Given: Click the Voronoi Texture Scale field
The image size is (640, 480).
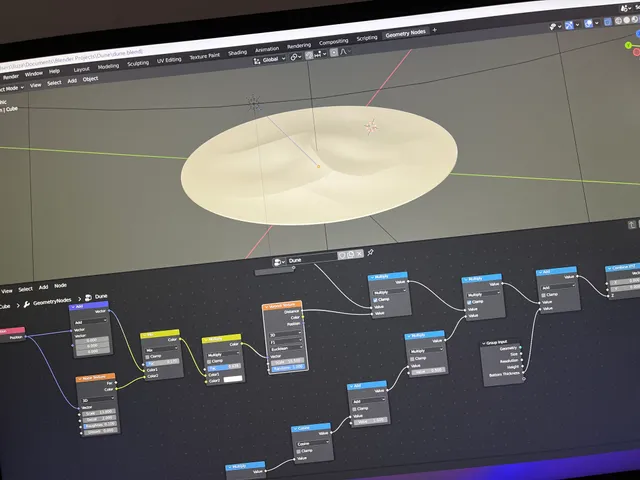Looking at the screenshot, I should 287,361.
